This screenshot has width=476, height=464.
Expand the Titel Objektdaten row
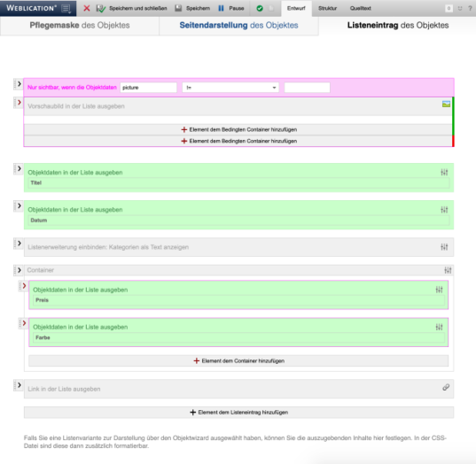click(19, 168)
